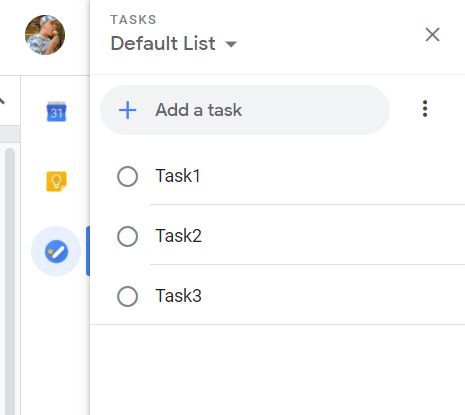Open the Task3 title text
The height and width of the screenshot is (415, 465).
point(178,296)
